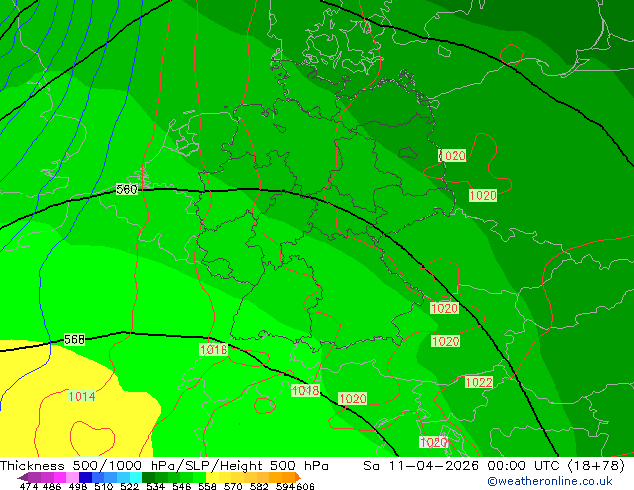
Task: Click the 486 legend value
Action: click(52, 486)
